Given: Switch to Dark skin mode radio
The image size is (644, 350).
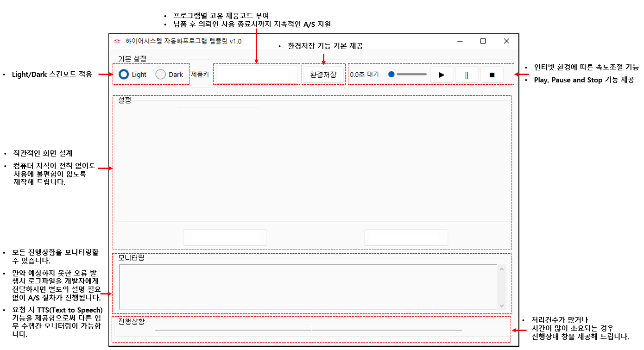Looking at the screenshot, I should (161, 75).
